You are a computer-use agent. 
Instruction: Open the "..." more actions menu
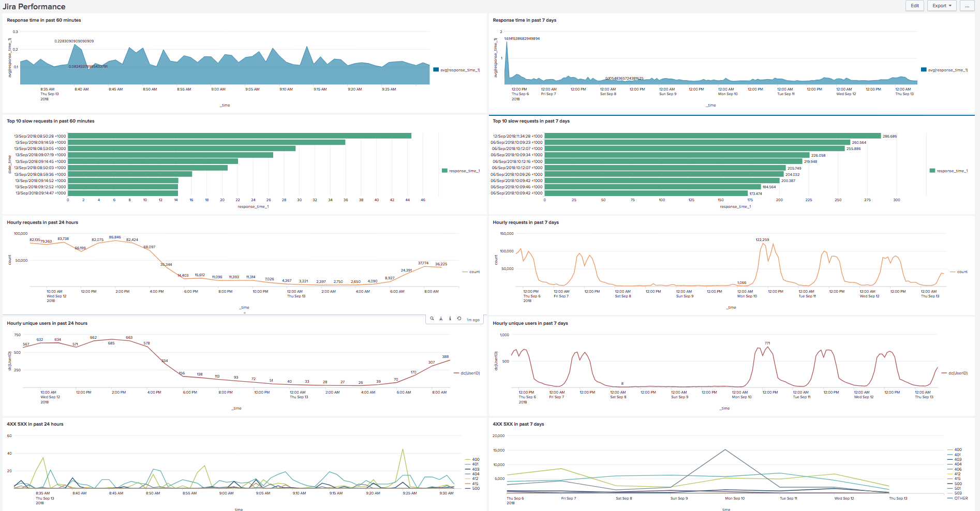coord(968,6)
